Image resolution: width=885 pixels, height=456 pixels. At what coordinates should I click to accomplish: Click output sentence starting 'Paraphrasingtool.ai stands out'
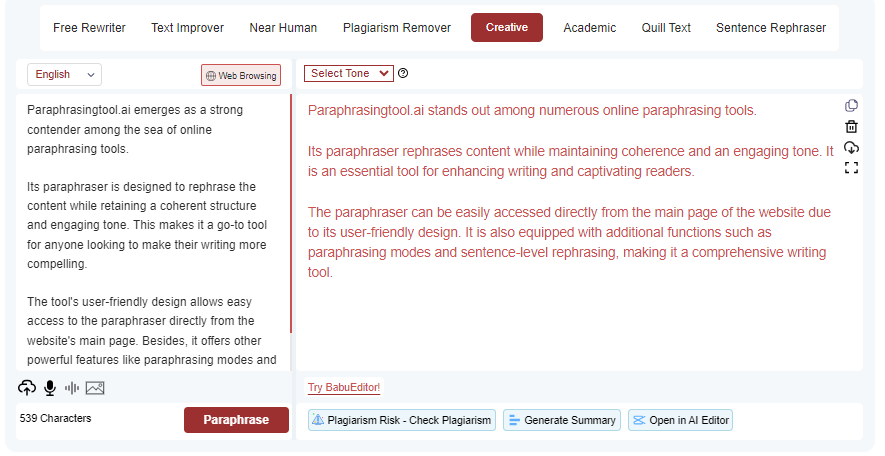532,110
